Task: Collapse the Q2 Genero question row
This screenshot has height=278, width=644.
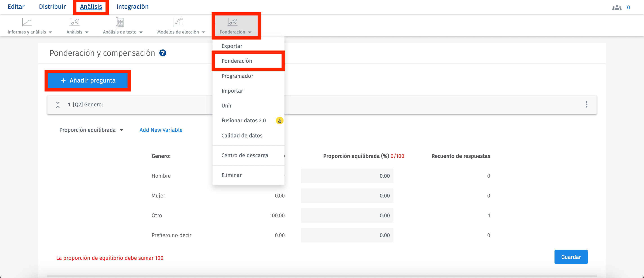Action: tap(58, 105)
